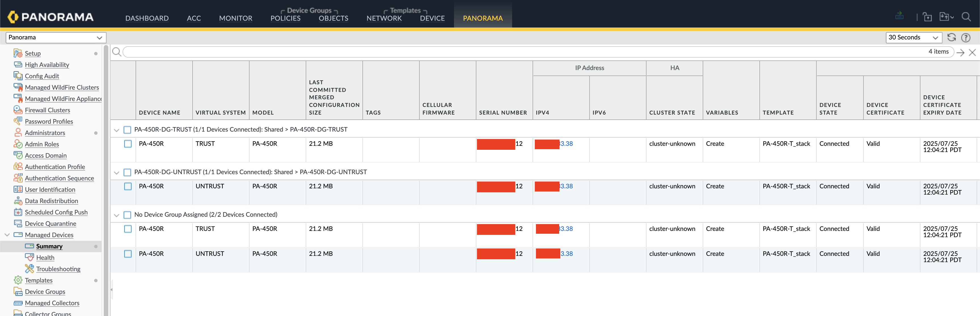This screenshot has width=980, height=316.
Task: Go to Firewall Clusters
Action: click(x=47, y=110)
